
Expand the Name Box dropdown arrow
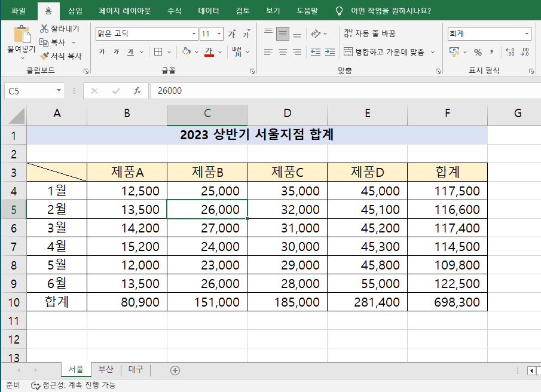[59, 91]
